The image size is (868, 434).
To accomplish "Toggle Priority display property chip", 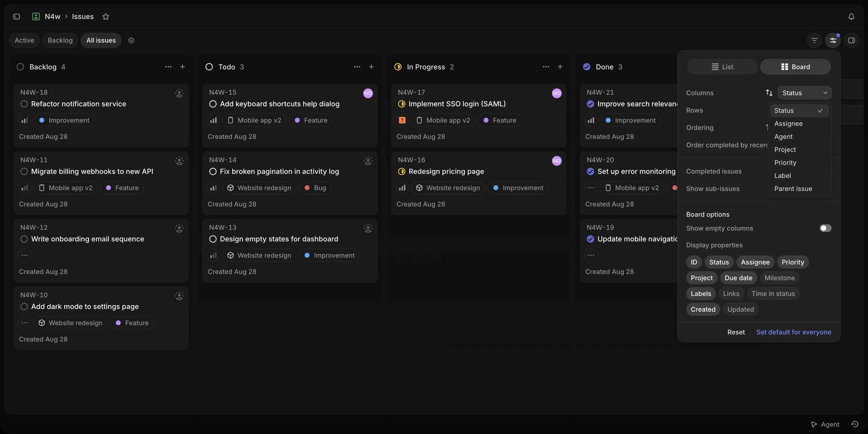I will (793, 262).
